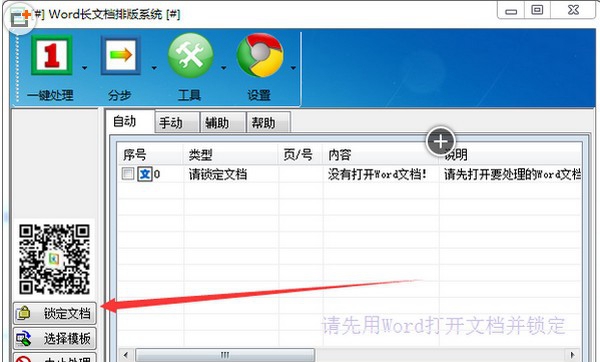Sort by the 类型 column header
This screenshot has height=362, width=600.
[x=231, y=155]
